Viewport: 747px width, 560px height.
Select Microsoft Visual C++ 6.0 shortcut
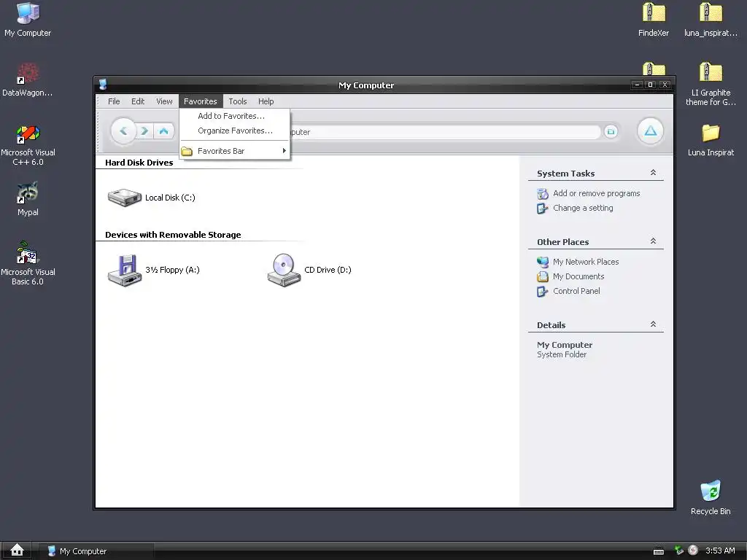click(x=28, y=145)
